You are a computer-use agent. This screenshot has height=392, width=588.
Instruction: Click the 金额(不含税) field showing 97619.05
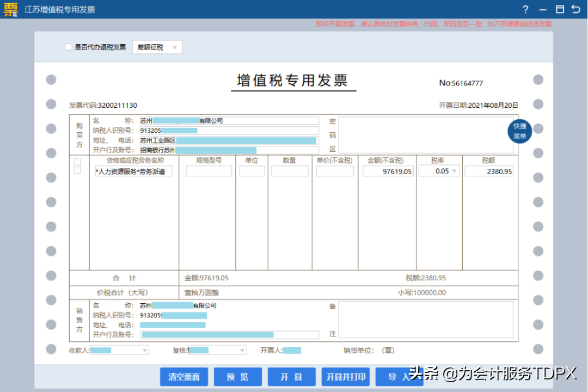click(x=388, y=171)
